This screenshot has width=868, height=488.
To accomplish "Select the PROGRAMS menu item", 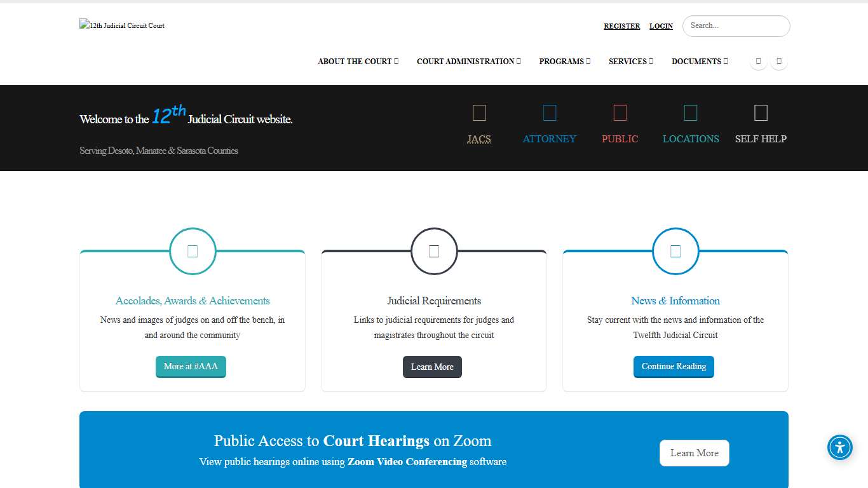I will (564, 61).
